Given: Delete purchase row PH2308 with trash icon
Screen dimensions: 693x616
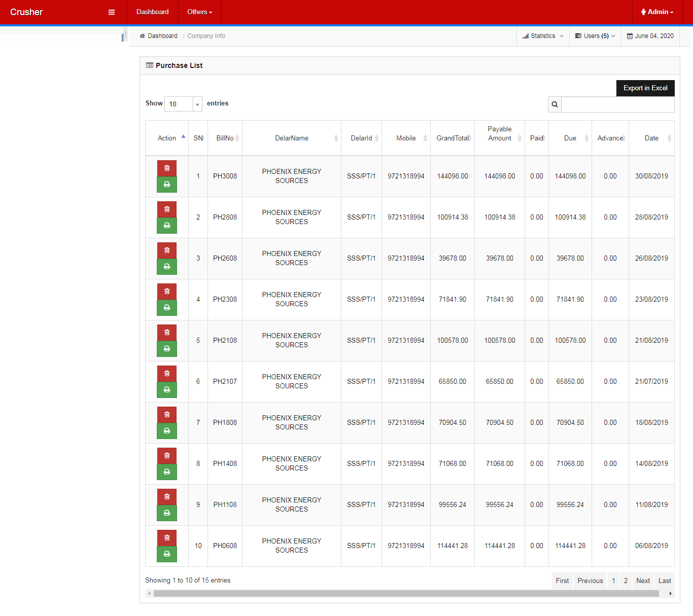Looking at the screenshot, I should [167, 292].
